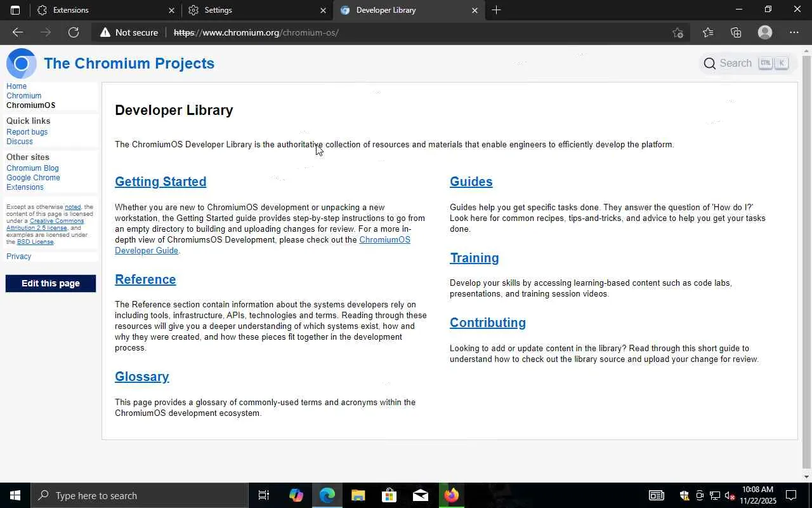This screenshot has width=812, height=508.
Task: Select ChromiumOS in the sidebar
Action: coord(31,105)
